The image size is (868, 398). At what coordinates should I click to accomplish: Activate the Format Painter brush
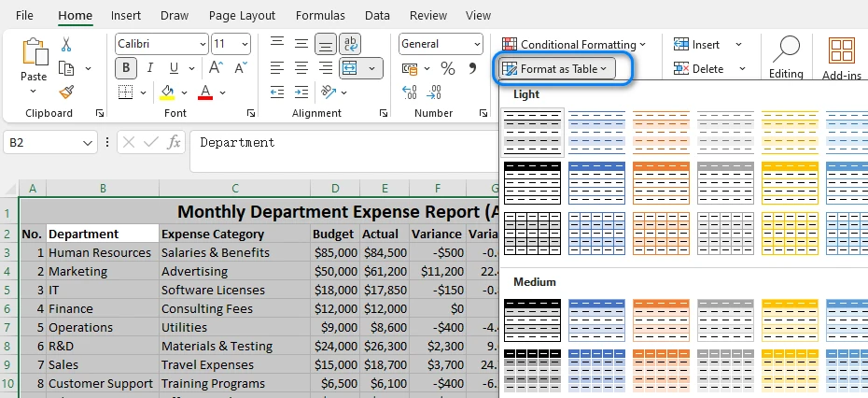[x=66, y=92]
